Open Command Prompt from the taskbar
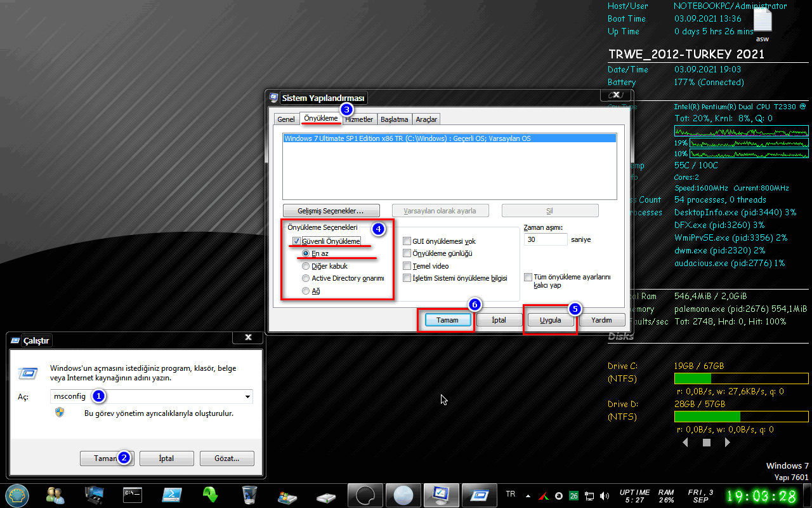 [x=133, y=495]
